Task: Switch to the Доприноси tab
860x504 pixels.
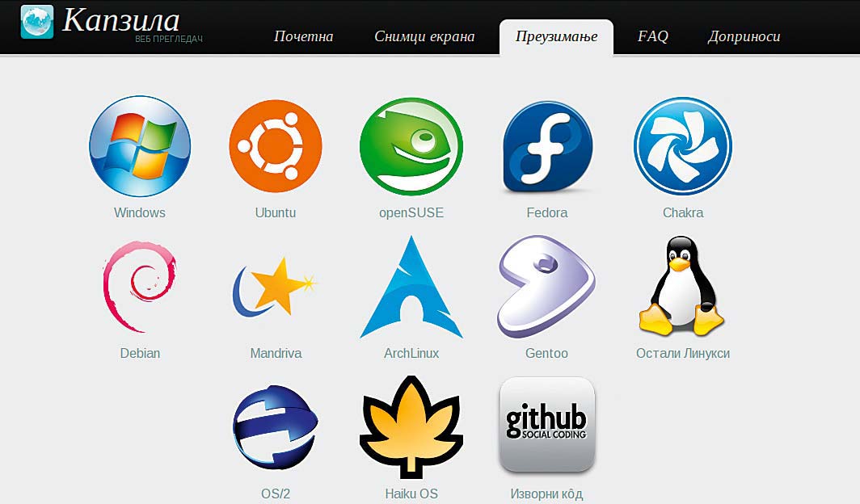Action: [744, 36]
